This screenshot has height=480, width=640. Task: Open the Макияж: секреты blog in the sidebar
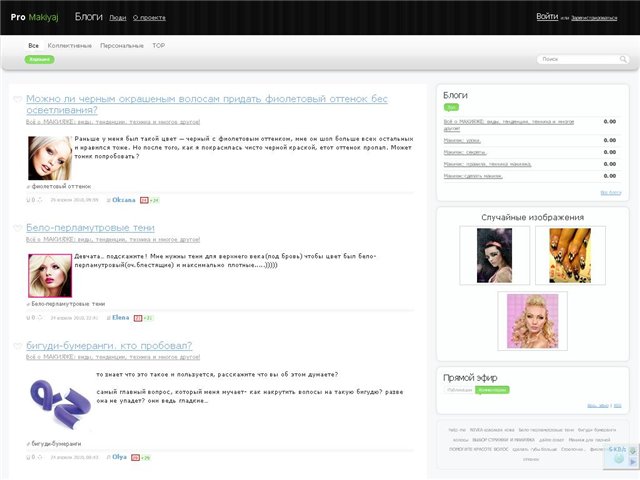point(465,152)
